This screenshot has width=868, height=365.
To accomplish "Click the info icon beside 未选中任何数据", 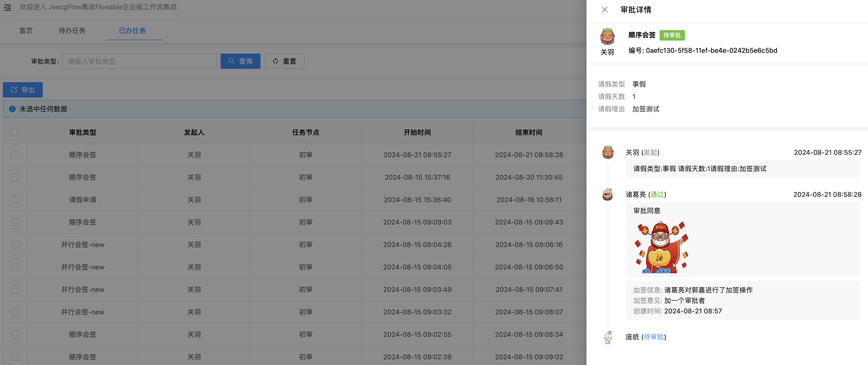I will 12,109.
